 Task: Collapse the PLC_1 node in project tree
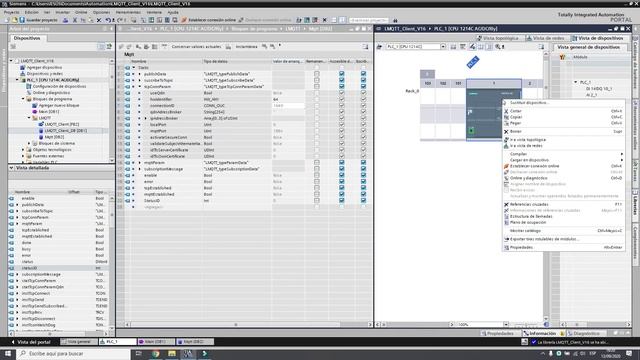17,80
